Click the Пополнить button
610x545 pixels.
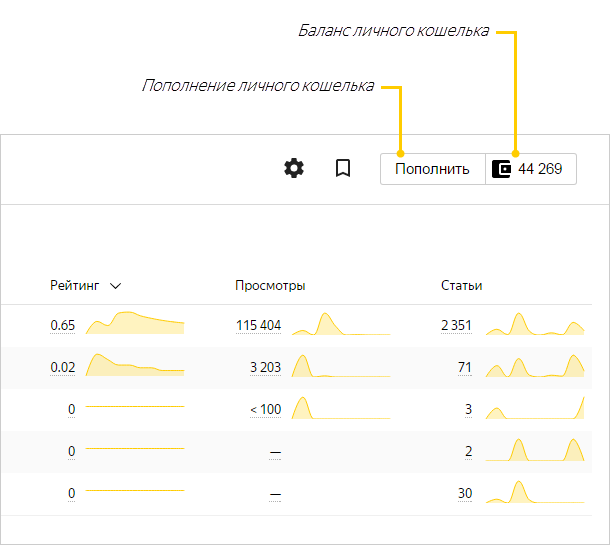[x=433, y=169]
